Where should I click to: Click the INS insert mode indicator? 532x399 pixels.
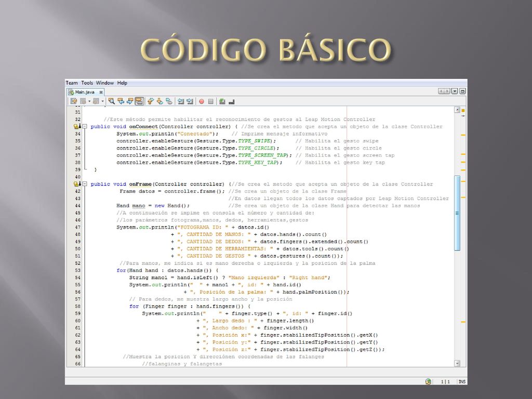click(462, 382)
